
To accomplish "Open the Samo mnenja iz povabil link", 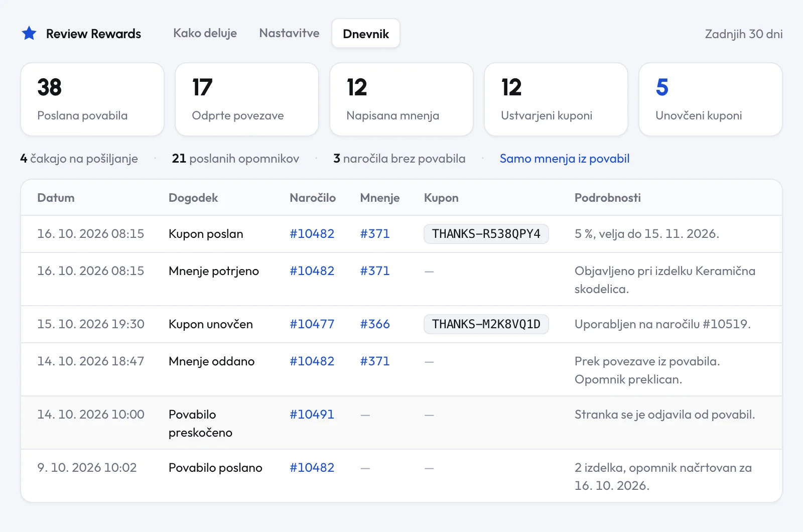I will click(x=564, y=159).
